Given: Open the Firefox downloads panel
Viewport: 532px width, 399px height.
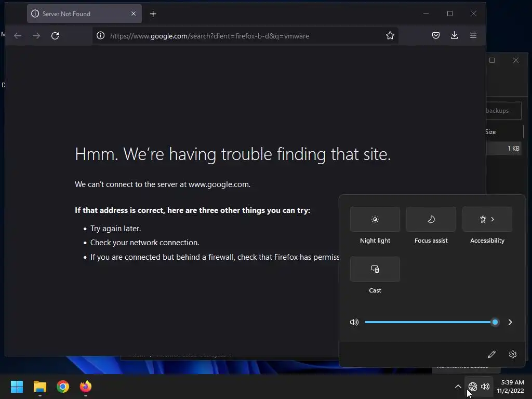Looking at the screenshot, I should [454, 35].
